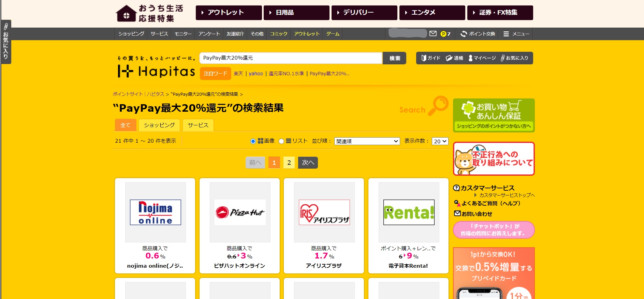Open ポイント交換 from the header
Screen dimensions: 644x299
[x=478, y=34]
